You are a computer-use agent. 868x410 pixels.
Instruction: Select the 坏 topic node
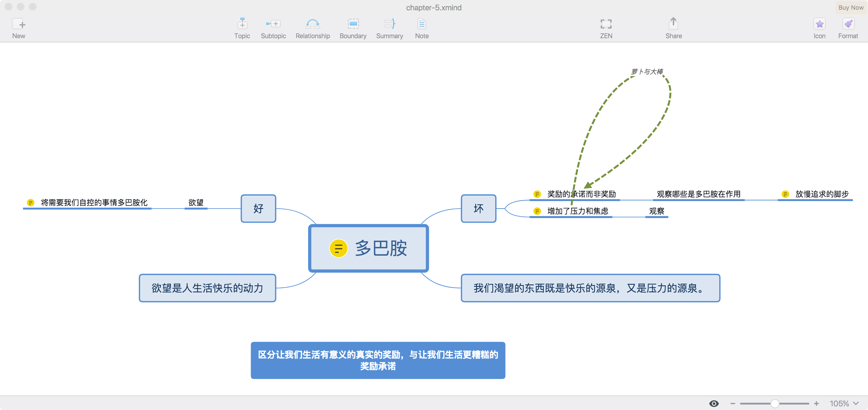(478, 208)
